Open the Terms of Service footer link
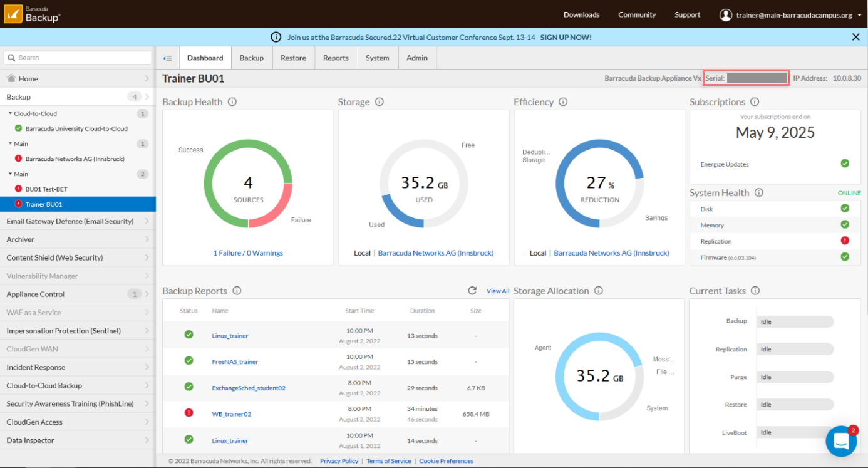Screen dimensions: 868x468 click(x=388, y=461)
